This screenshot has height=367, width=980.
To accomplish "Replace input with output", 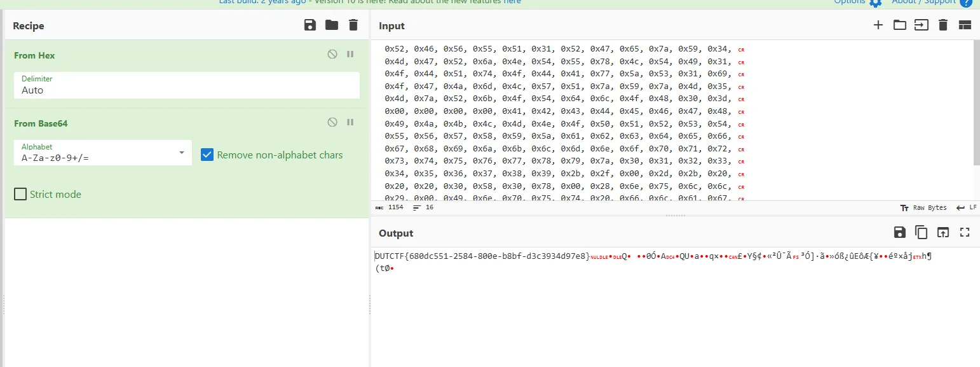I will coord(943,233).
